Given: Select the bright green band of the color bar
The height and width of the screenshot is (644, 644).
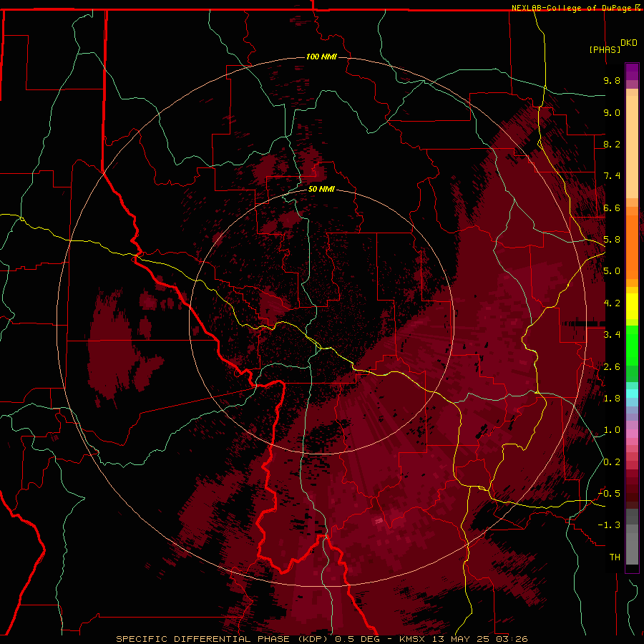Looking at the screenshot, I should click(x=632, y=346).
